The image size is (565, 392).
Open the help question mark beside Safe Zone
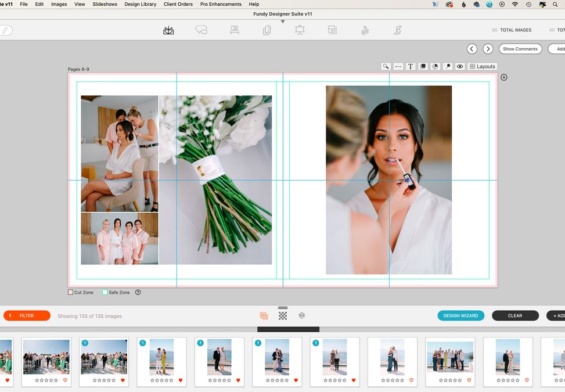(138, 292)
